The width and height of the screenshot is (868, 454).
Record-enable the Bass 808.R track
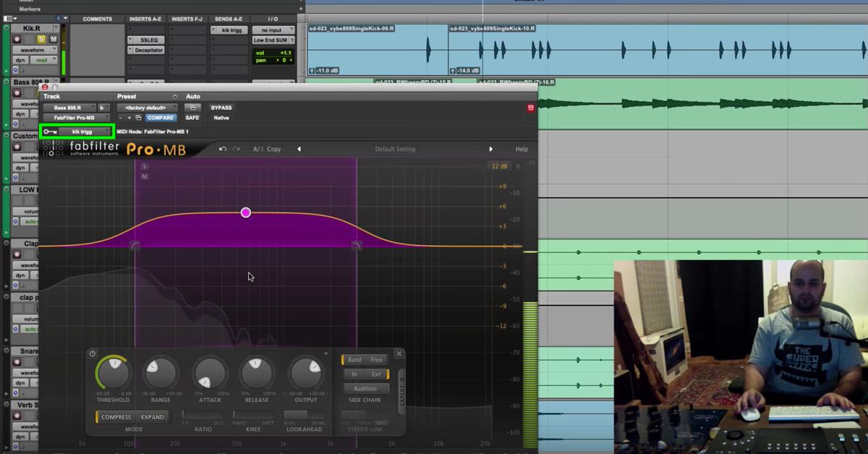(x=17, y=93)
